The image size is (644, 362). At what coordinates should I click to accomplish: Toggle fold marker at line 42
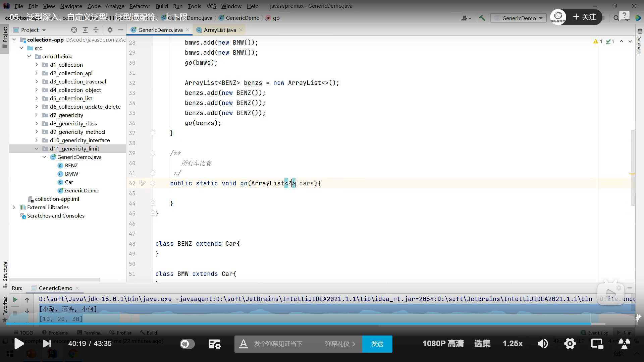(x=153, y=183)
